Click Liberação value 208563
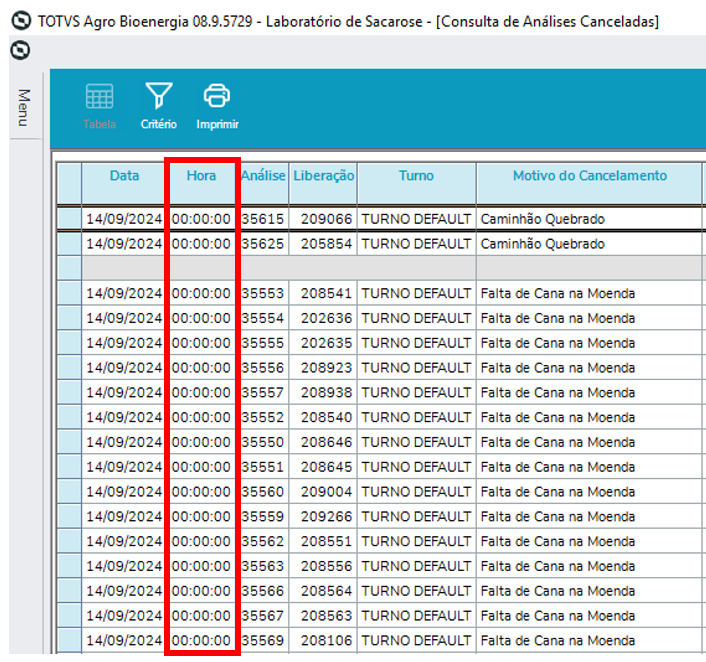706x662 pixels. pyautogui.click(x=326, y=616)
